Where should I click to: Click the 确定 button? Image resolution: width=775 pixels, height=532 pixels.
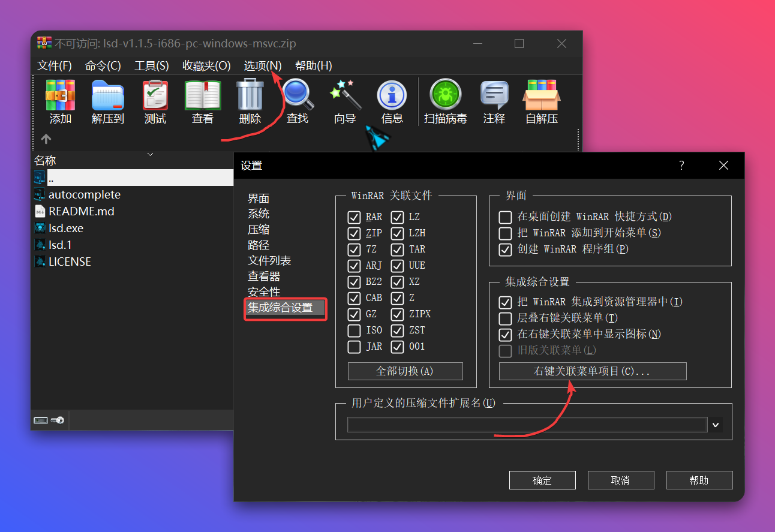(542, 480)
